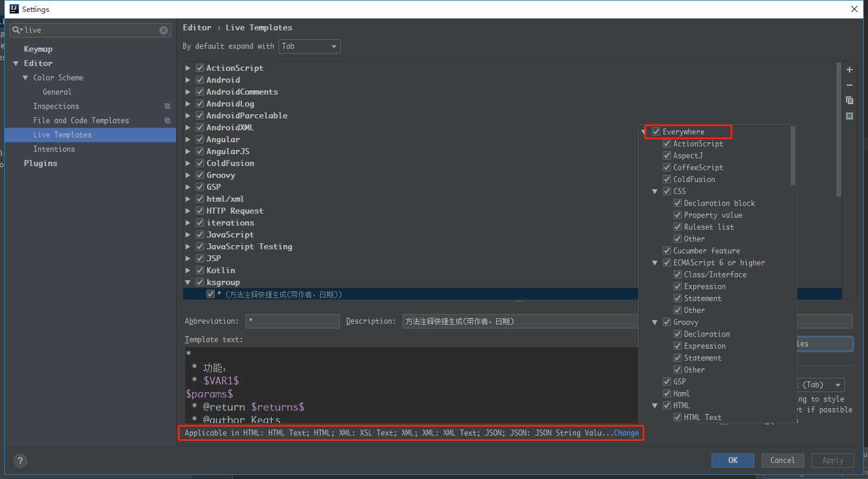The image size is (868, 479).
Task: Click the OK button
Action: click(x=733, y=460)
